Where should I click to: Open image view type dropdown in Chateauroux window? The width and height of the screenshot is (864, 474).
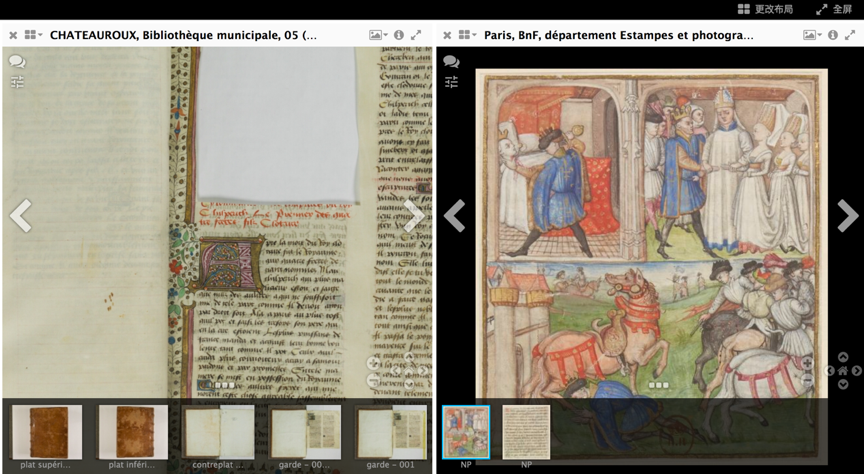[x=378, y=35]
